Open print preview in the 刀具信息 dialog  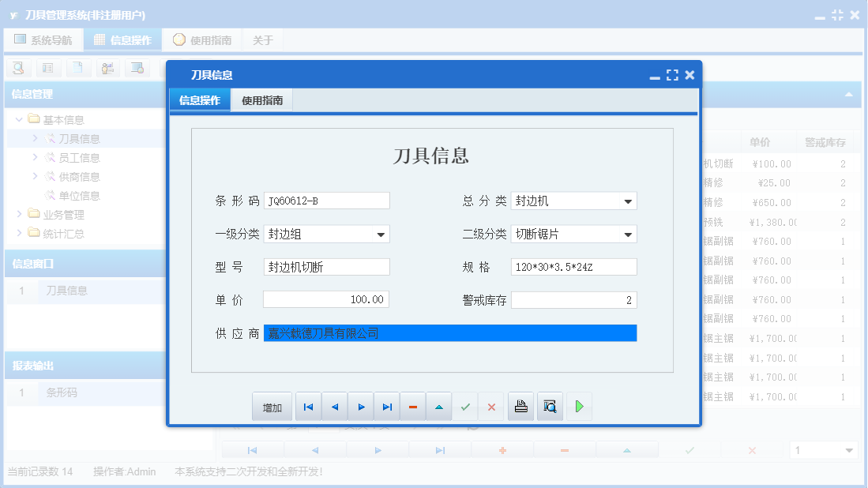tap(550, 406)
